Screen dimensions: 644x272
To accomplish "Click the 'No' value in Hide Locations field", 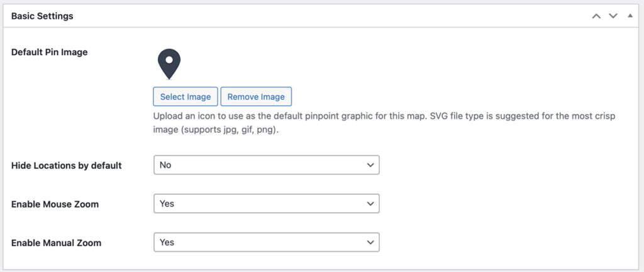I will click(x=165, y=165).
